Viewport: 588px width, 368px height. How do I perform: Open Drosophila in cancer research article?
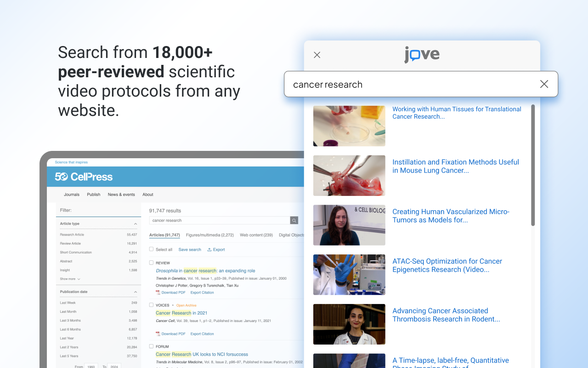(x=205, y=271)
